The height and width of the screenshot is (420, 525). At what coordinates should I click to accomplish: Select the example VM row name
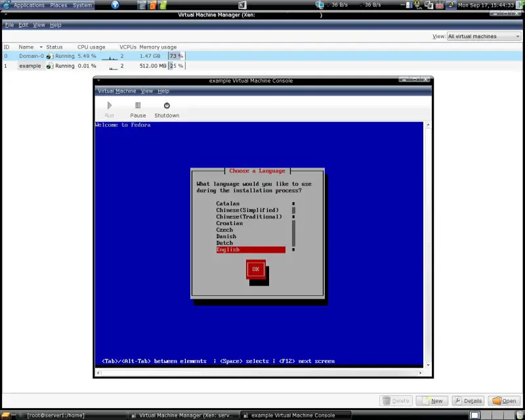(x=30, y=66)
